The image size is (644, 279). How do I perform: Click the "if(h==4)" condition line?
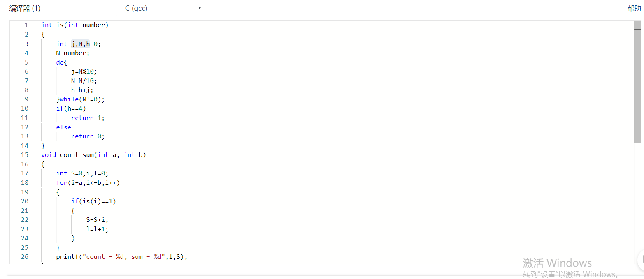coord(71,108)
